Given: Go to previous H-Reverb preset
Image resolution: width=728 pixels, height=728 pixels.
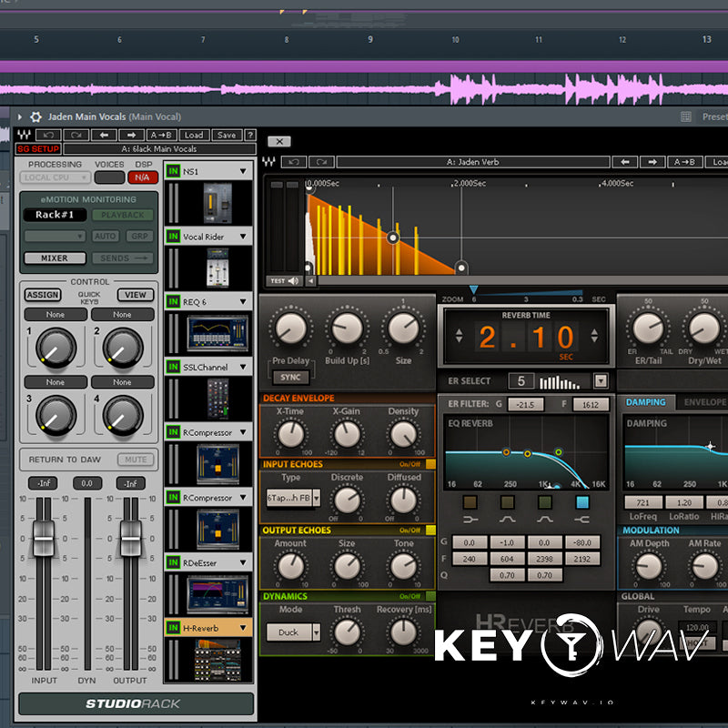Looking at the screenshot, I should pos(625,162).
